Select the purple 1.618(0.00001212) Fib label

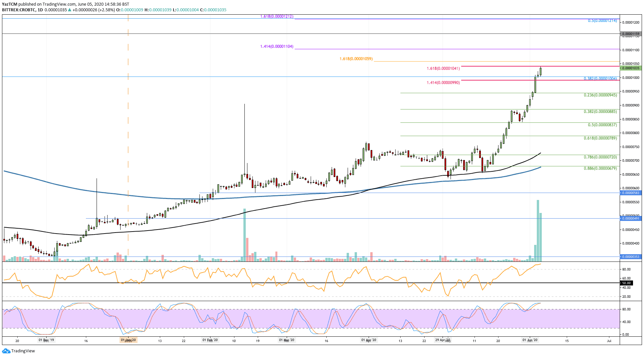coord(277,16)
